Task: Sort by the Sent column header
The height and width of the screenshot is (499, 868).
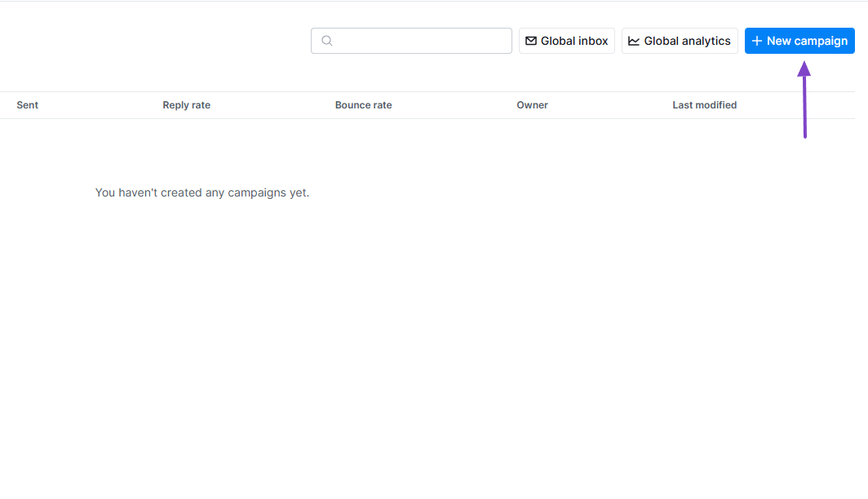Action: pyautogui.click(x=27, y=105)
